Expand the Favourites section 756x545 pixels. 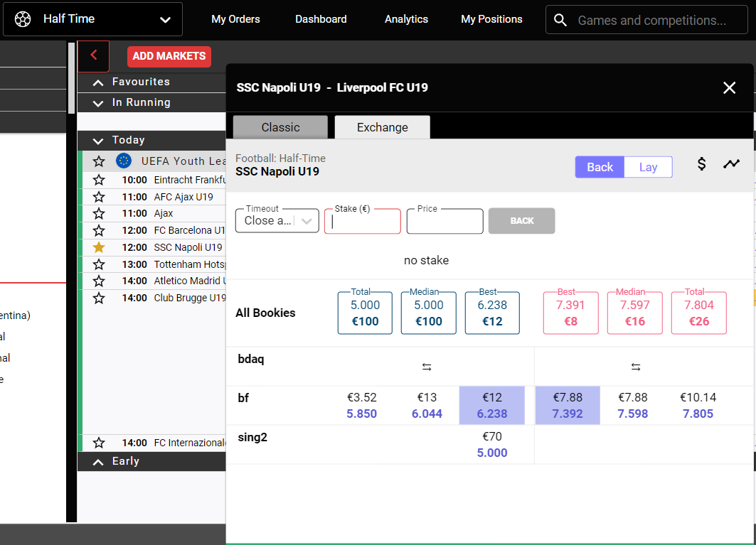[98, 82]
